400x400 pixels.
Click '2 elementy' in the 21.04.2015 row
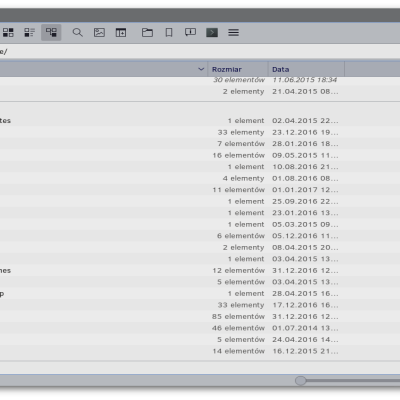pos(244,91)
